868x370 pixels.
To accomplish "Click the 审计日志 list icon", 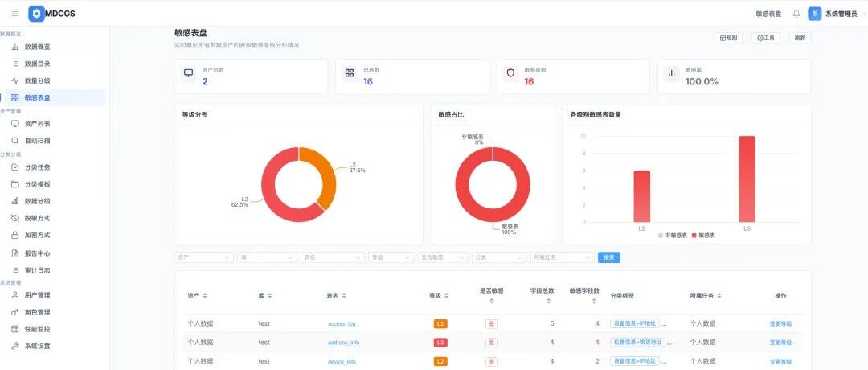I will (15, 270).
